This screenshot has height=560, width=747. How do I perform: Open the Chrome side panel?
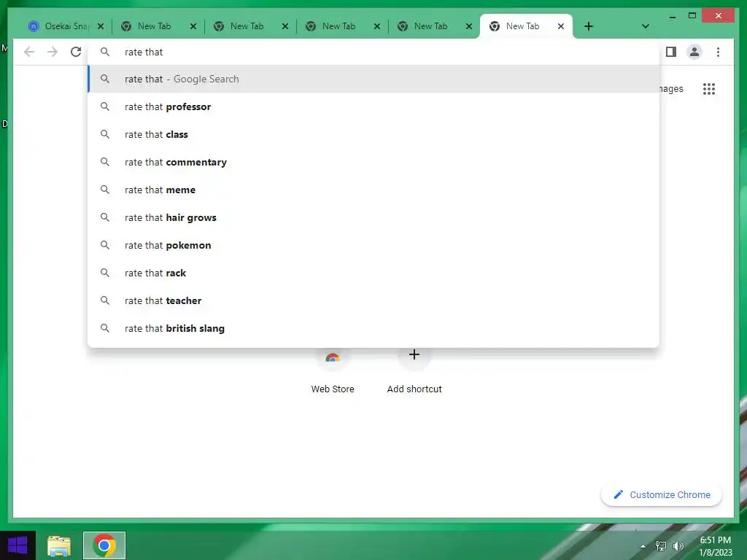(x=671, y=52)
